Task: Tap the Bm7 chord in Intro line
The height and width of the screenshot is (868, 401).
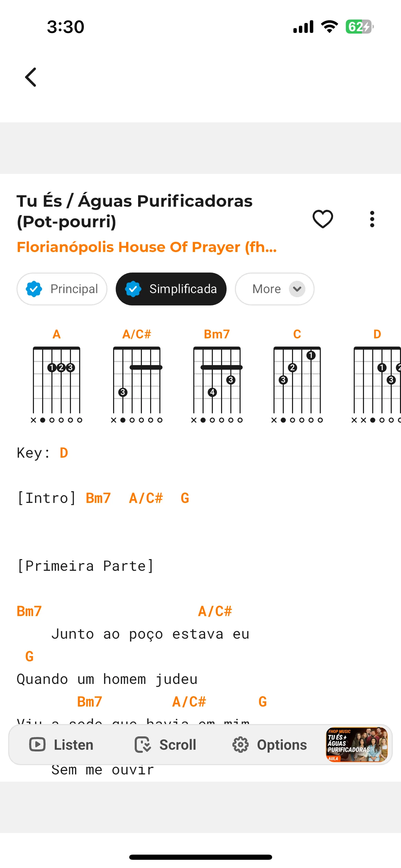Action: pos(98,498)
